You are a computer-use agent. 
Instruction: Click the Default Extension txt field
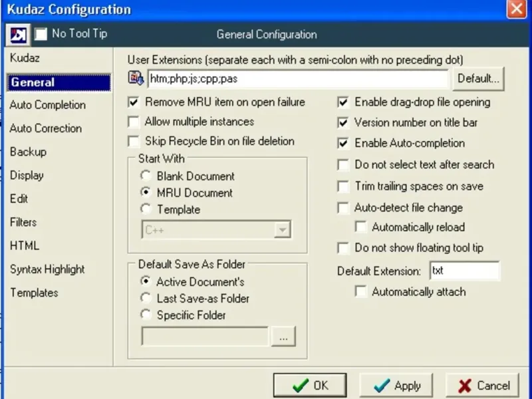[x=464, y=271]
